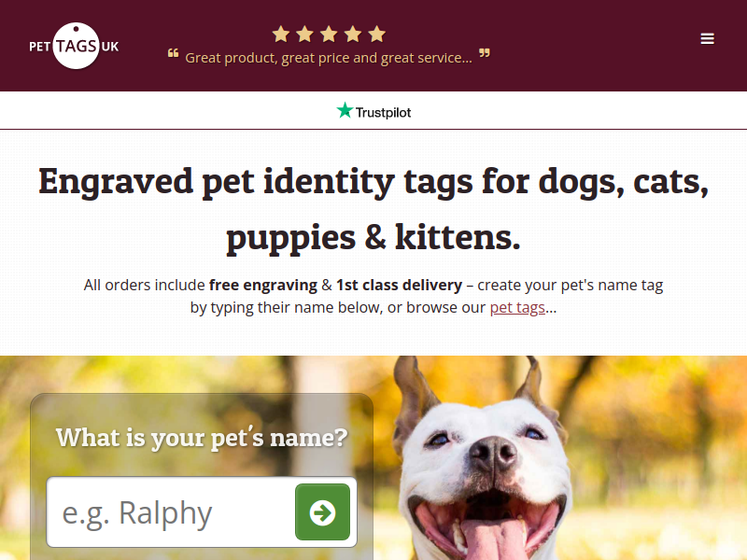Click the first gold rating star
Image resolution: width=747 pixels, height=560 pixels.
[x=281, y=35]
